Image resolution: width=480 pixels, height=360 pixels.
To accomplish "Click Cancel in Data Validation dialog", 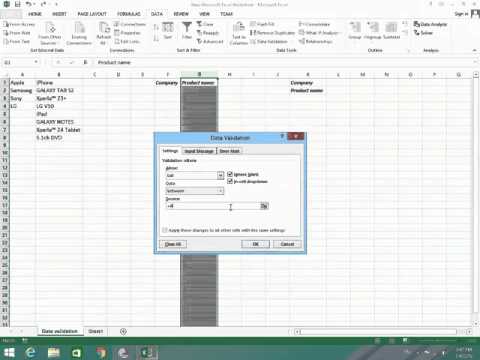I will (x=287, y=244).
